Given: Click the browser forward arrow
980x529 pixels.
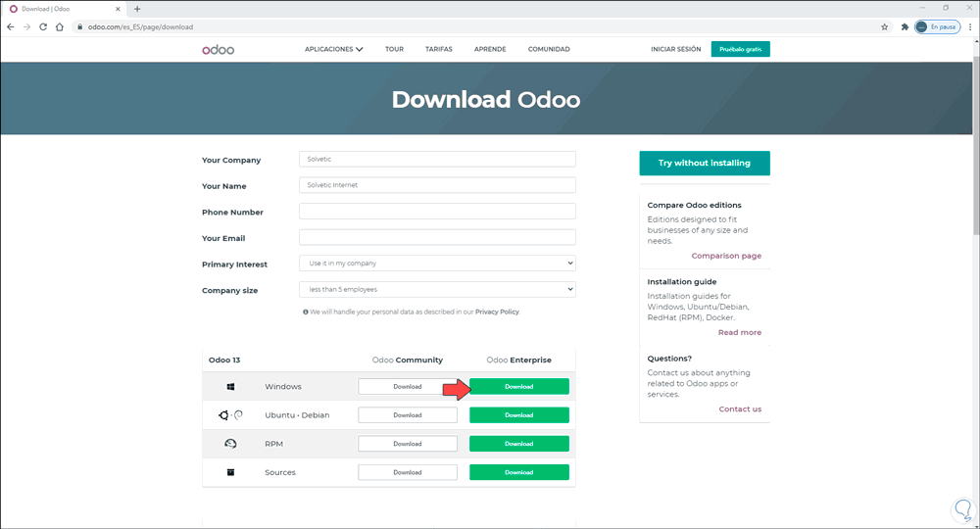Looking at the screenshot, I should [x=26, y=26].
